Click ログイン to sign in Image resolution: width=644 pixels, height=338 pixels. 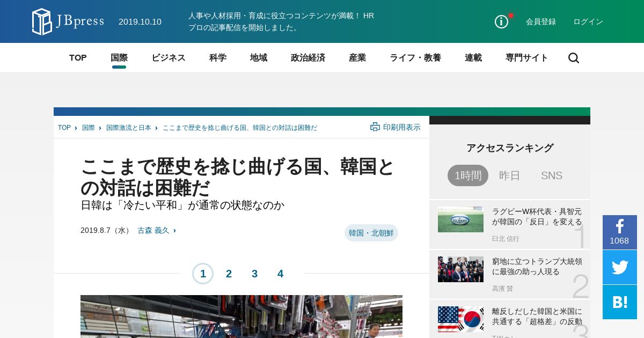click(x=588, y=21)
